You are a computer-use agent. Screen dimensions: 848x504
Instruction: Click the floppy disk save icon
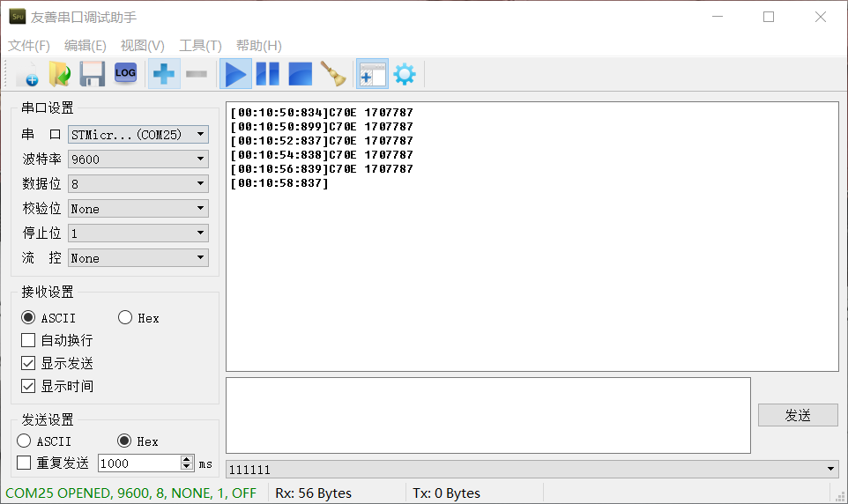93,75
